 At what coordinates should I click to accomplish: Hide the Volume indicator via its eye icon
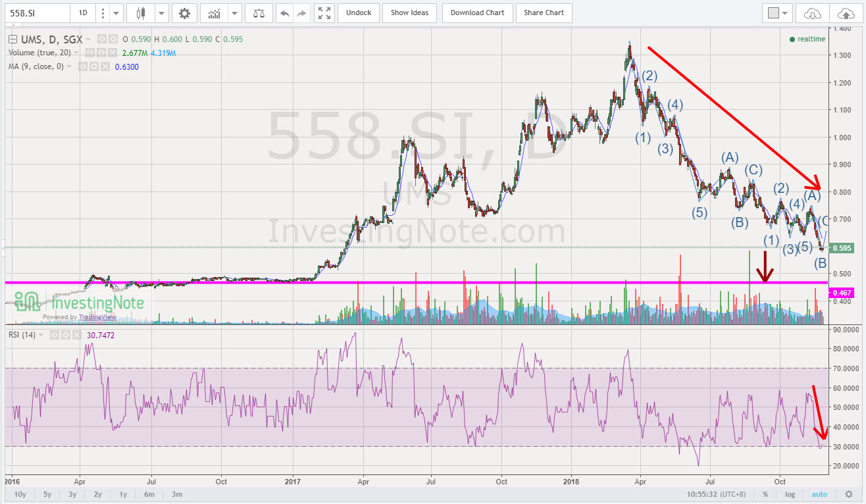(90, 52)
